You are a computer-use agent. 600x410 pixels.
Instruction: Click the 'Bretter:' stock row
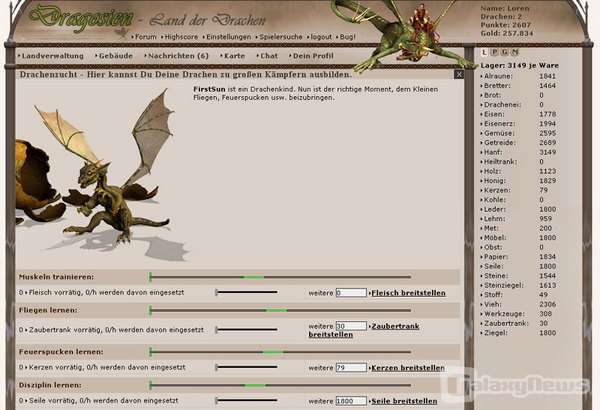point(518,86)
